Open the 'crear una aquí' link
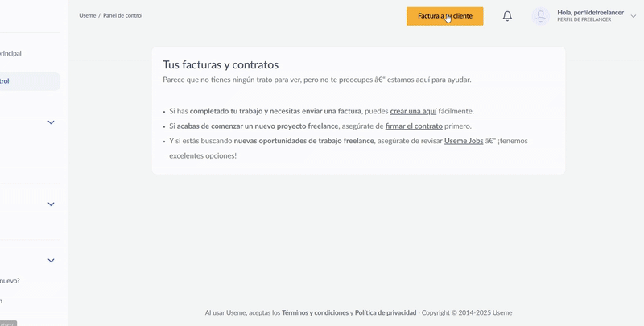This screenshot has width=644, height=326. pos(413,111)
